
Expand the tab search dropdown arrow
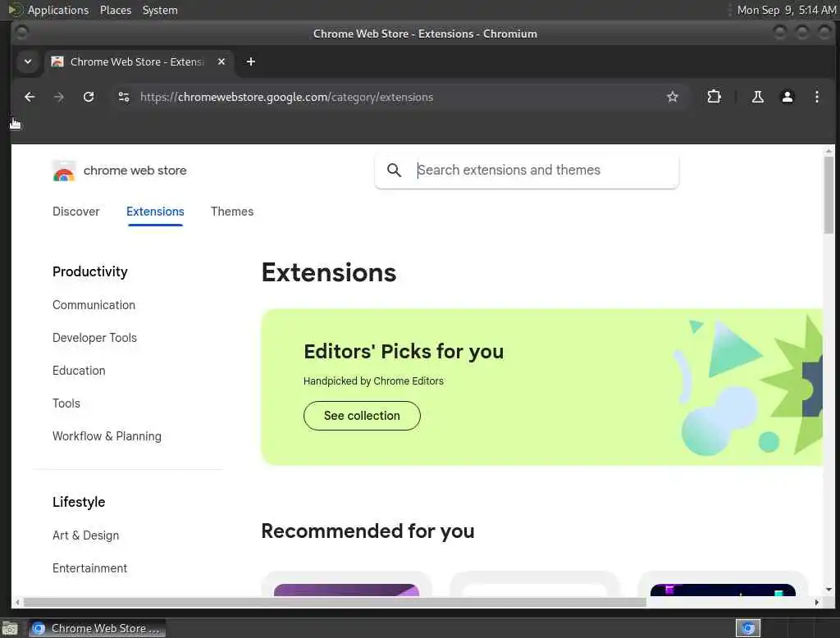28,62
